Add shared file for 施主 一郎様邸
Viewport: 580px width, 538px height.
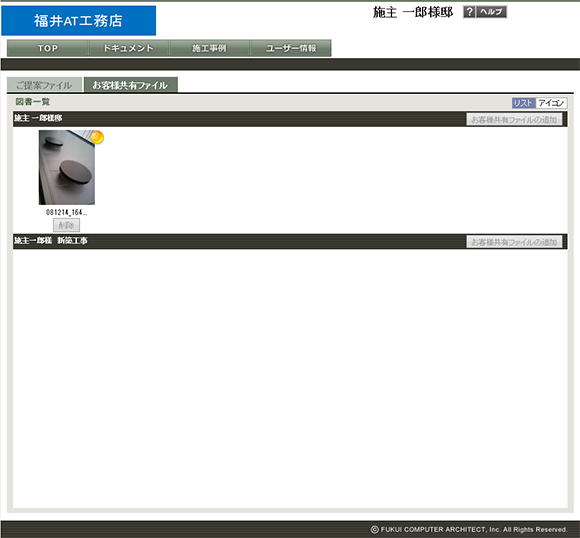pos(514,120)
